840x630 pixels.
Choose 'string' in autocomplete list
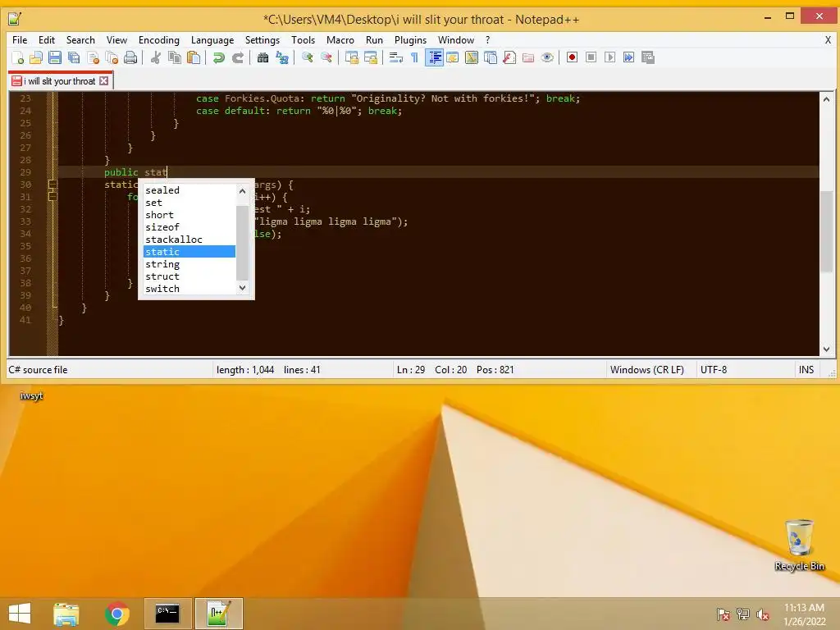(x=189, y=264)
